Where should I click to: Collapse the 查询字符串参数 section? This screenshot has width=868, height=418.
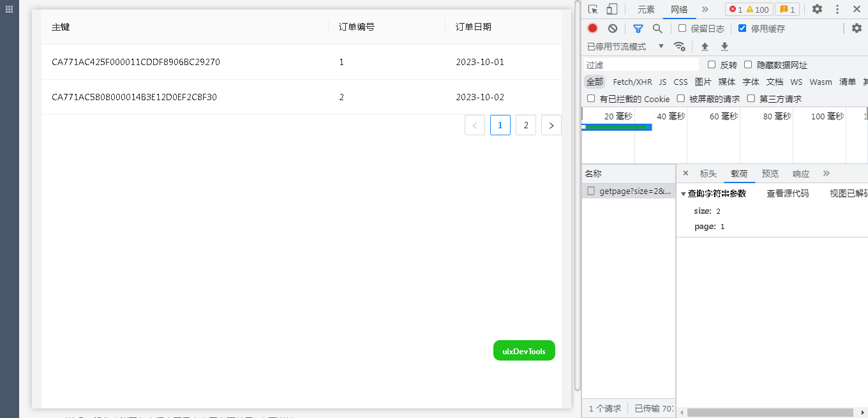point(684,194)
